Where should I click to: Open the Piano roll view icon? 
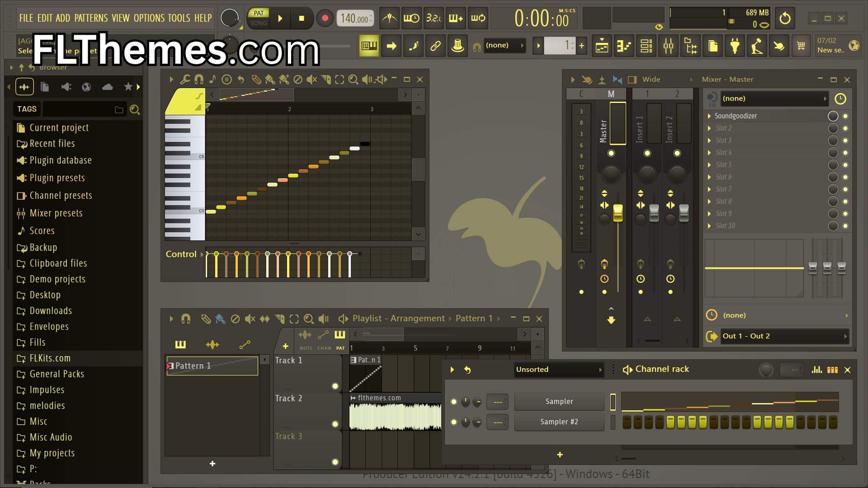[624, 46]
